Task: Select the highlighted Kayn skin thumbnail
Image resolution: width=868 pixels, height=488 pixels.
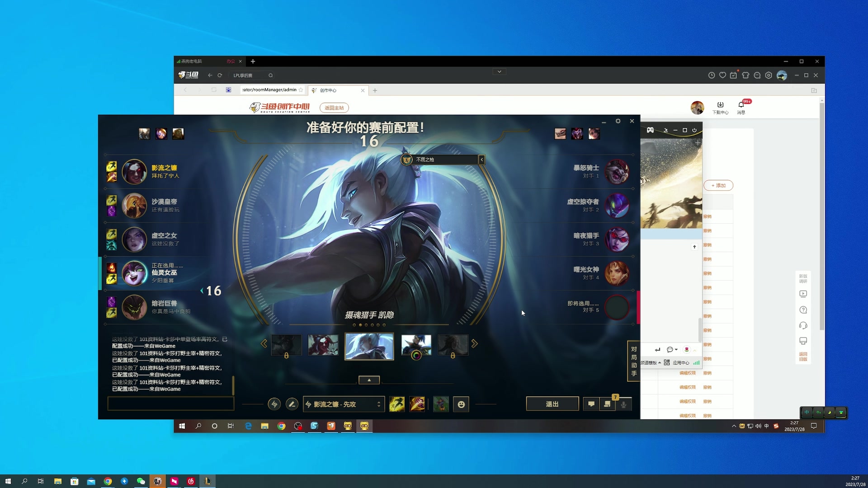Action: pyautogui.click(x=369, y=347)
